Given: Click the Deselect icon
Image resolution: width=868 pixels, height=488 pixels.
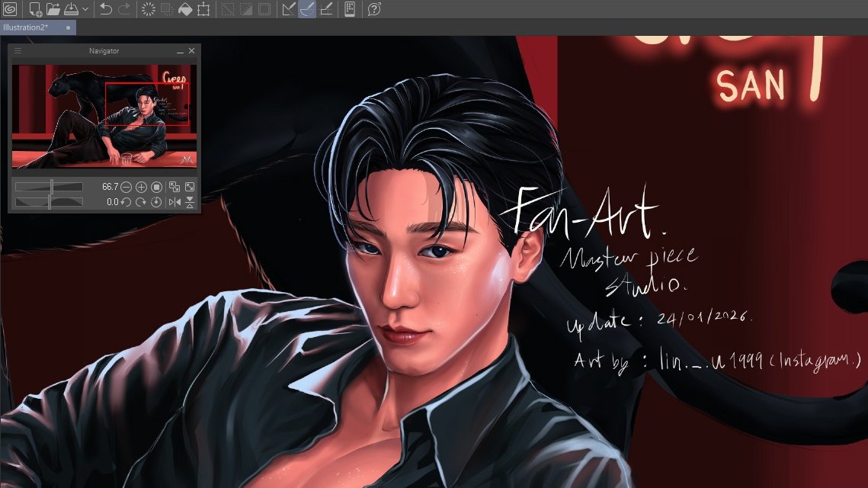Looking at the screenshot, I should click(228, 9).
